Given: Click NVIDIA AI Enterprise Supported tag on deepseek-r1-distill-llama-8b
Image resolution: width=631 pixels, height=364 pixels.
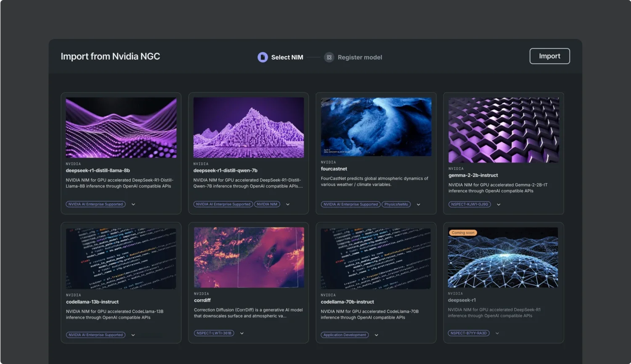Looking at the screenshot, I should 95,204.
